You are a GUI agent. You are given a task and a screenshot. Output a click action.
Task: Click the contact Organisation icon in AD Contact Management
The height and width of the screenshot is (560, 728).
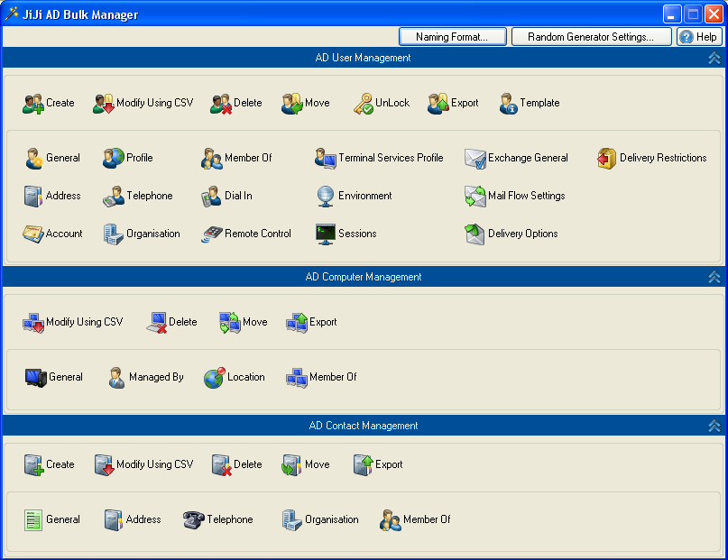pos(292,520)
